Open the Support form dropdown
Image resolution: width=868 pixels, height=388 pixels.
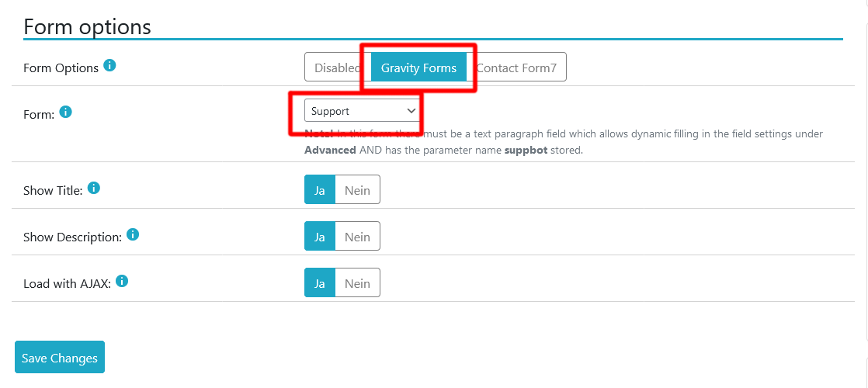pos(362,111)
